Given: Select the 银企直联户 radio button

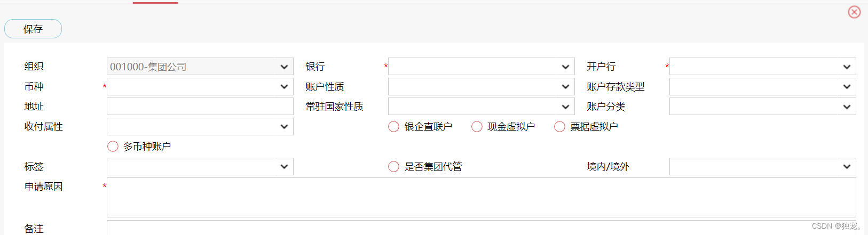Looking at the screenshot, I should click(x=394, y=126).
